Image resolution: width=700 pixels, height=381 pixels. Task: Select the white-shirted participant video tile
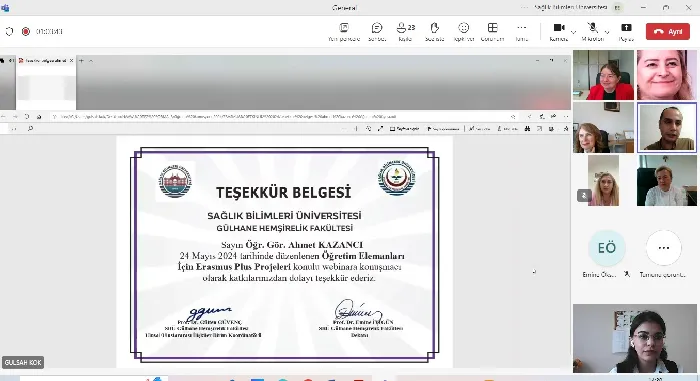point(667,180)
